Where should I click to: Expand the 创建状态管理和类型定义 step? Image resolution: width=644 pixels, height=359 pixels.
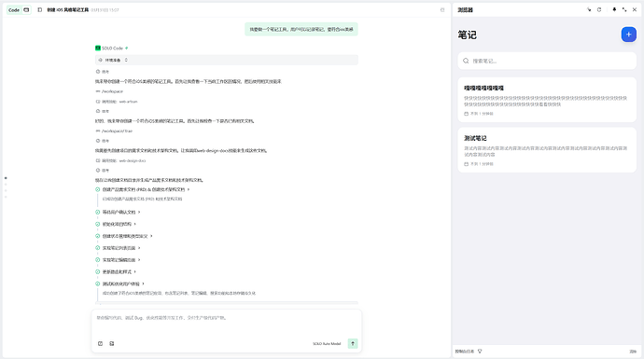point(151,236)
